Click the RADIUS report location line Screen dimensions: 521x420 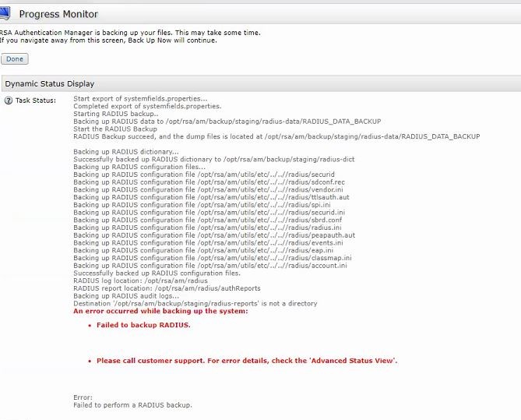(x=167, y=288)
